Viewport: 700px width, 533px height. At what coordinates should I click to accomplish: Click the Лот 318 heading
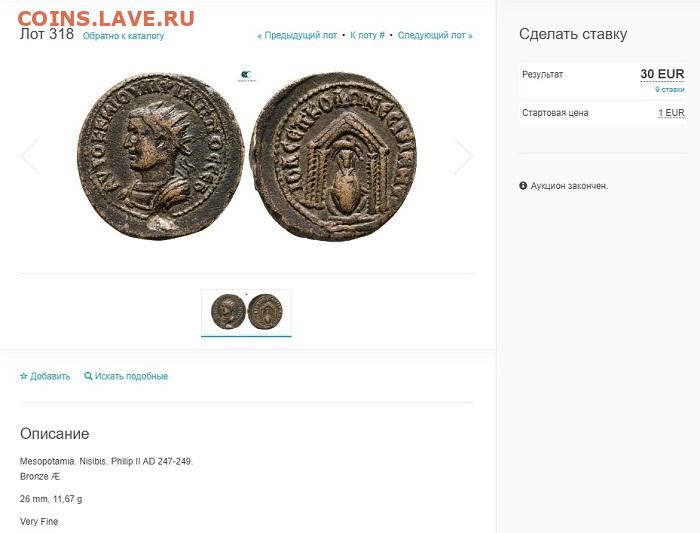tap(47, 34)
